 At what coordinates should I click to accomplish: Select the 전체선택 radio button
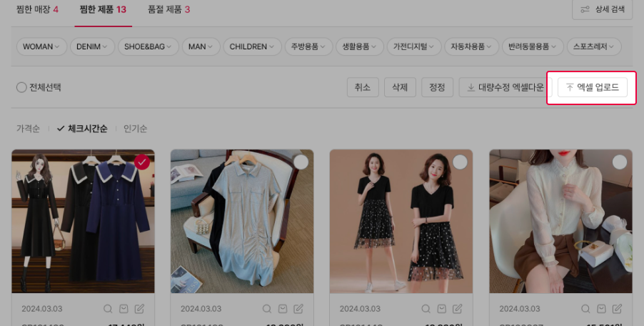coord(21,87)
